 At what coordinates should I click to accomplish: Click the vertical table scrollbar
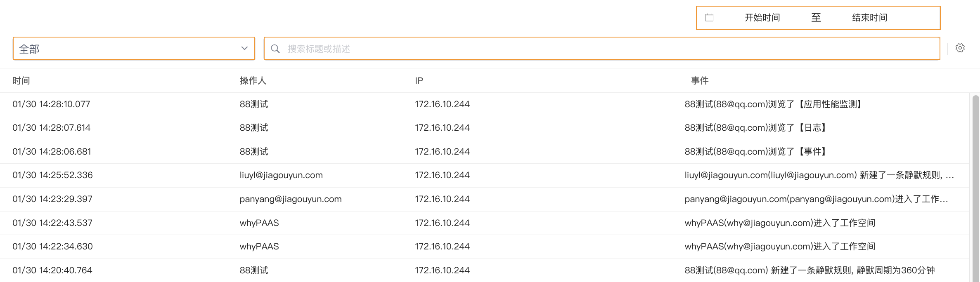click(x=975, y=188)
